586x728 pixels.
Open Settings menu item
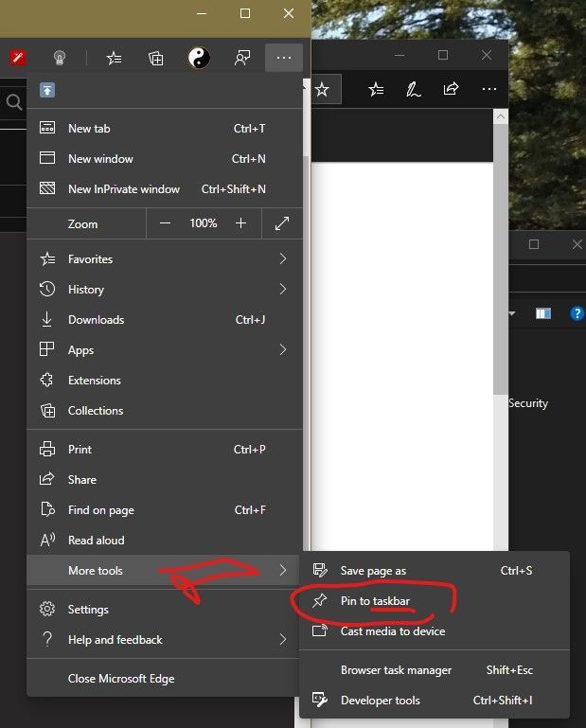163,609
